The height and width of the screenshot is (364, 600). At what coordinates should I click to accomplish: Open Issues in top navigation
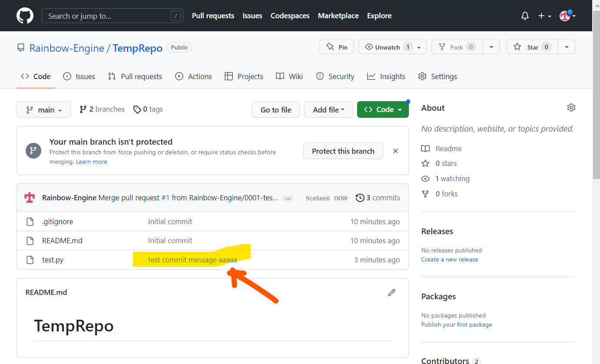pyautogui.click(x=252, y=16)
